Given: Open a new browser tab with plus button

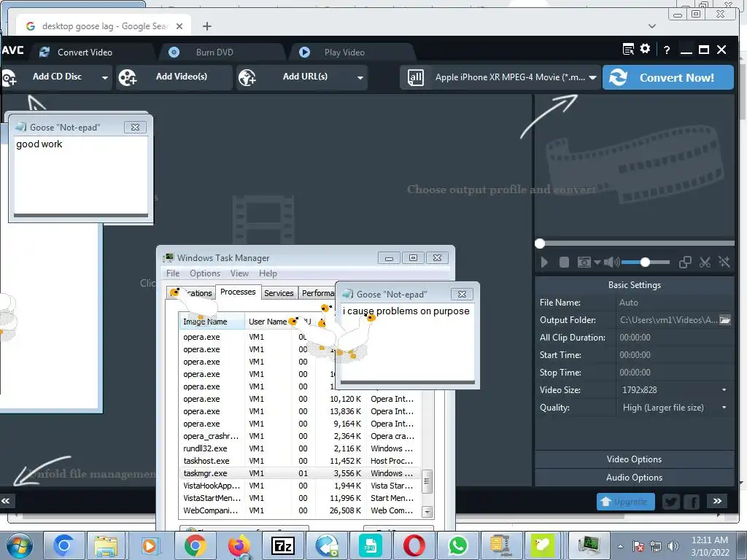Looking at the screenshot, I should 206,26.
